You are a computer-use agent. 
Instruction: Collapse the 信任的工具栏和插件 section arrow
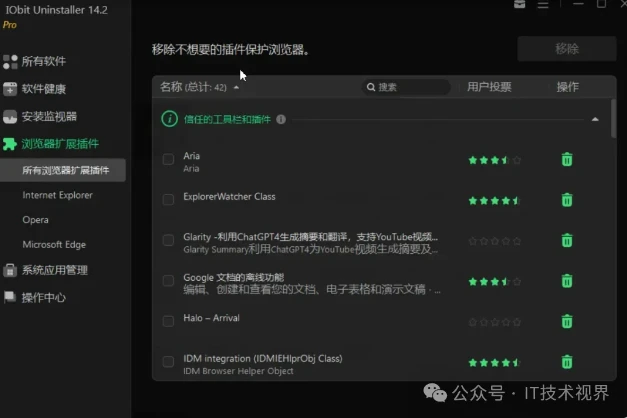pos(595,119)
